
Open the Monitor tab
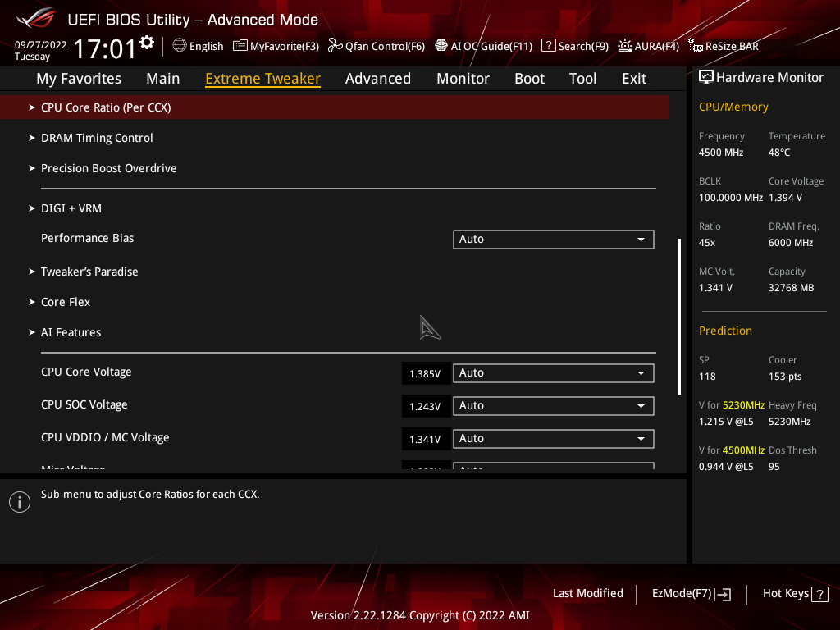(463, 79)
